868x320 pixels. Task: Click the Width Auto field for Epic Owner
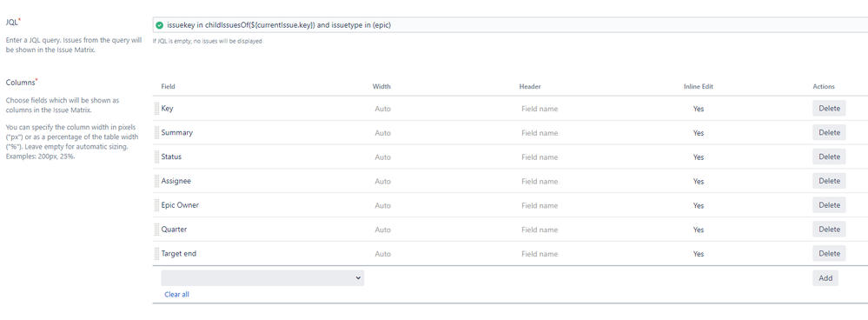tap(382, 205)
